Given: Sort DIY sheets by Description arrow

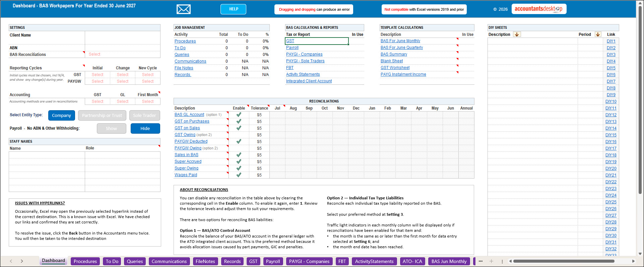Looking at the screenshot, I should click(517, 35).
